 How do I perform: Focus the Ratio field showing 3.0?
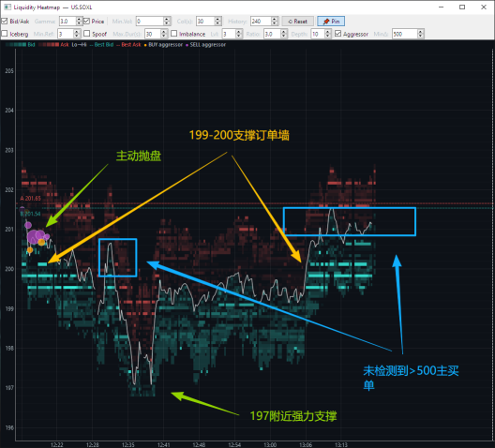click(x=273, y=34)
